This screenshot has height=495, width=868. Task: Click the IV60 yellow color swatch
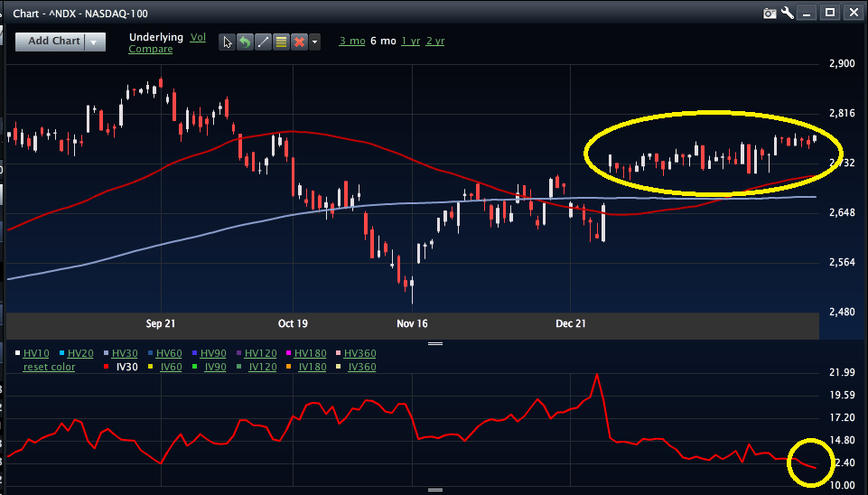pos(150,367)
